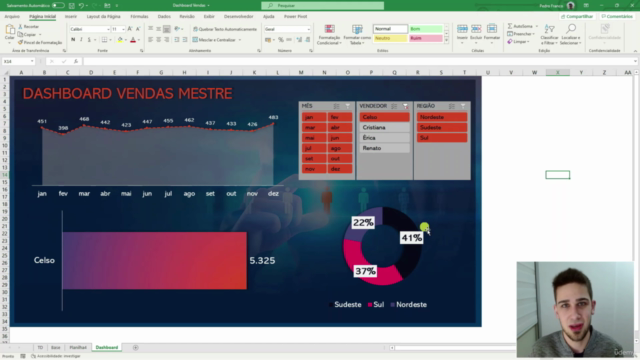Image resolution: width=640 pixels, height=360 pixels.
Task: Expand the cell styles gallery
Action: click(446, 40)
